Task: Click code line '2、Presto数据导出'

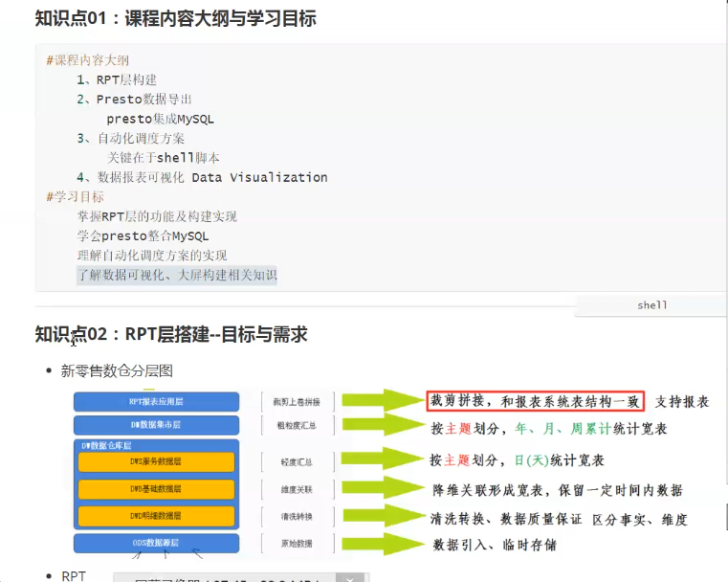Action: (x=134, y=100)
